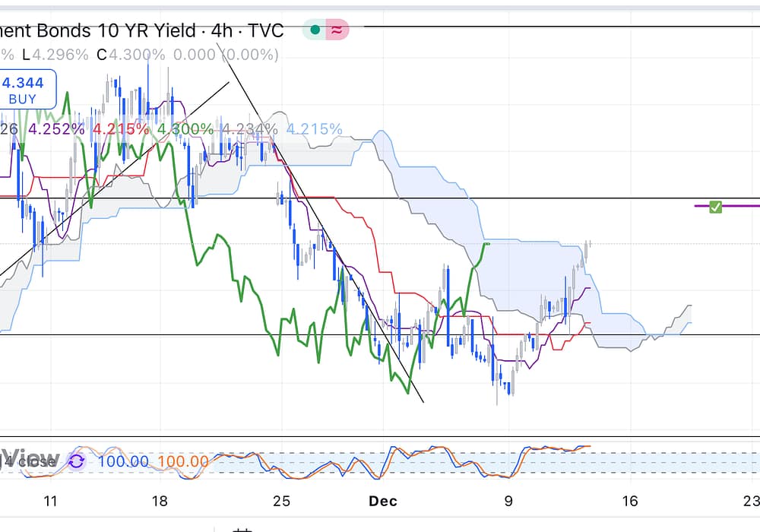
Task: Click the 4.344 BUY button
Action: [27, 90]
